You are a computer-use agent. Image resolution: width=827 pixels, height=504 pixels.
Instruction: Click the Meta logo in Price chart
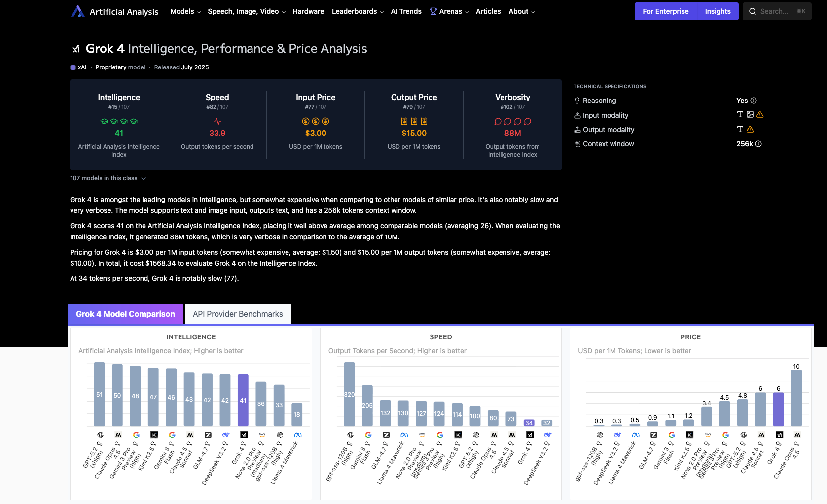[636, 435]
